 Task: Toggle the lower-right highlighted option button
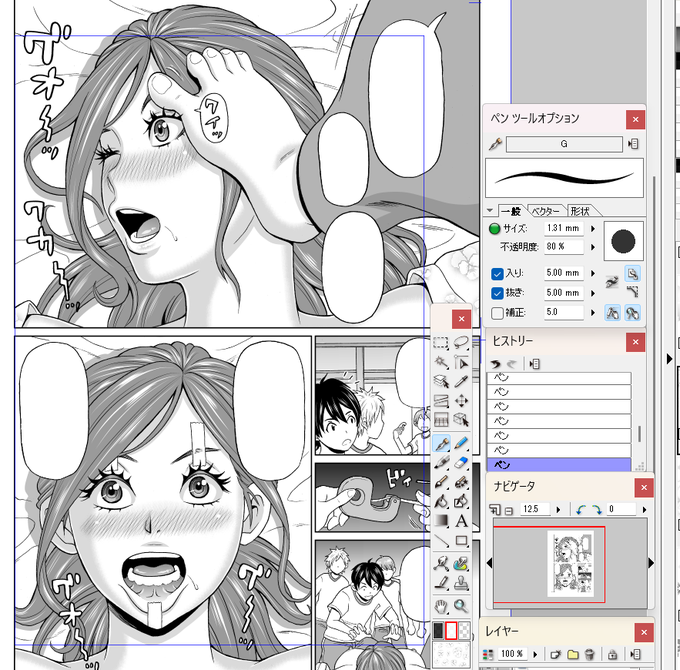click(x=632, y=313)
